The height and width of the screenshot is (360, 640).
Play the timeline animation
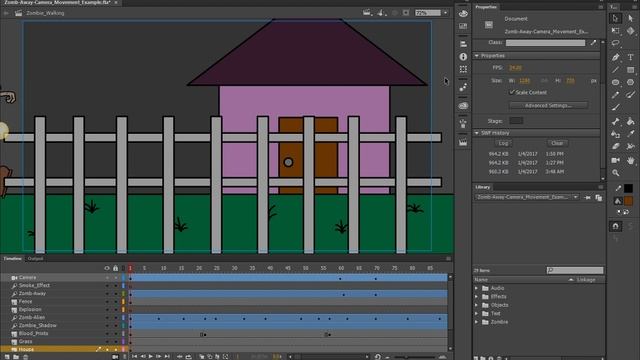tap(151, 357)
